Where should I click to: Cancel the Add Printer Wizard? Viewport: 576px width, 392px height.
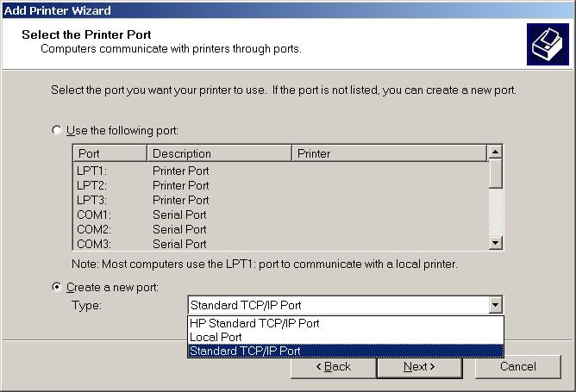tap(517, 366)
